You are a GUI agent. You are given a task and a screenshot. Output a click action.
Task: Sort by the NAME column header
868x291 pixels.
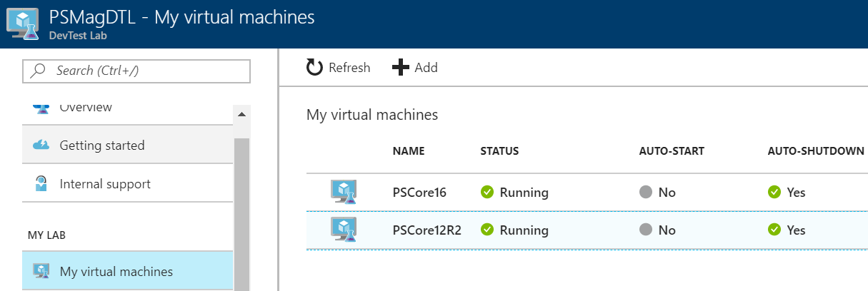pyautogui.click(x=409, y=151)
